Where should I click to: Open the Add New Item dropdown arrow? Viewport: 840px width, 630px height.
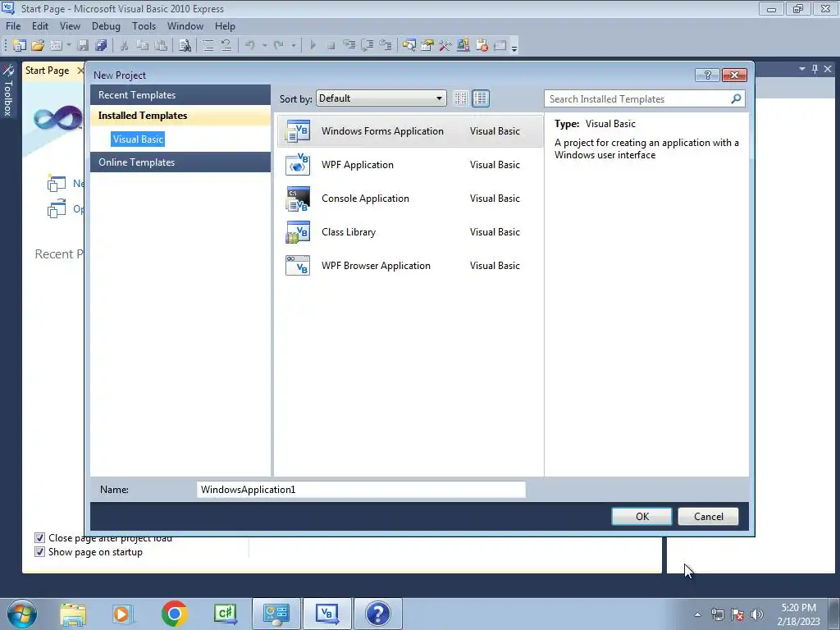coord(69,46)
